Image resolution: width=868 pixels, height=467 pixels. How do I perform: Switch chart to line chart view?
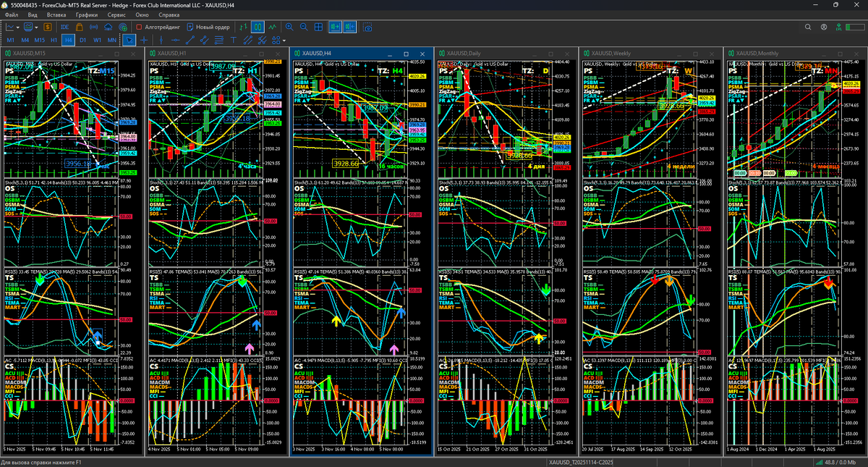point(273,27)
